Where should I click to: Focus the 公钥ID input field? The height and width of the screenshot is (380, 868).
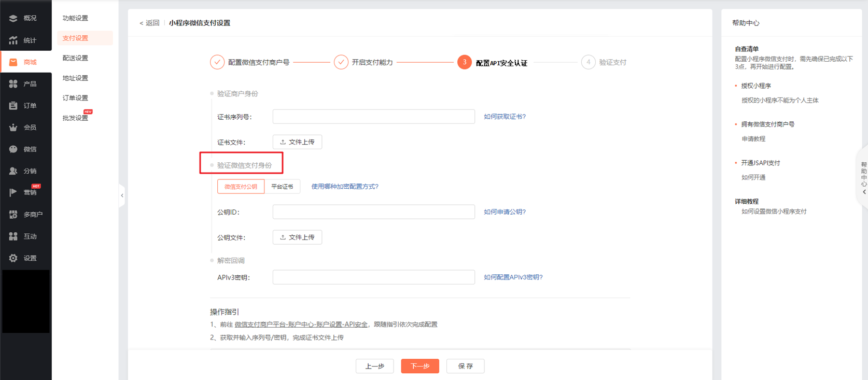pyautogui.click(x=374, y=212)
